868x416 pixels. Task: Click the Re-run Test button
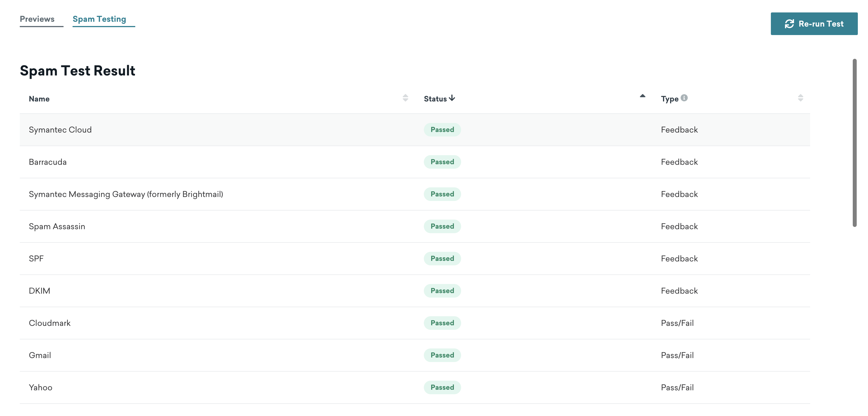click(x=814, y=23)
